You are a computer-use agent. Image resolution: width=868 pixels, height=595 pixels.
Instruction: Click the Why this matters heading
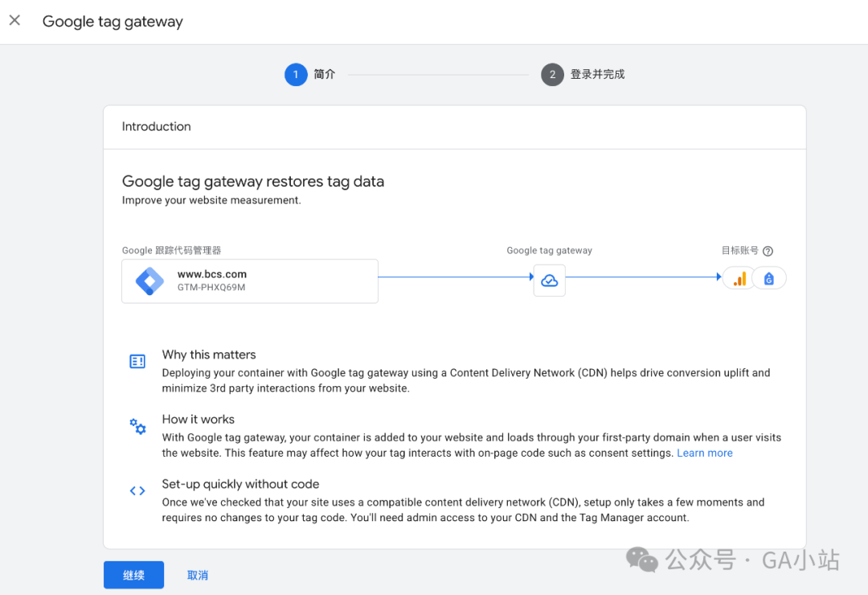pyautogui.click(x=209, y=355)
